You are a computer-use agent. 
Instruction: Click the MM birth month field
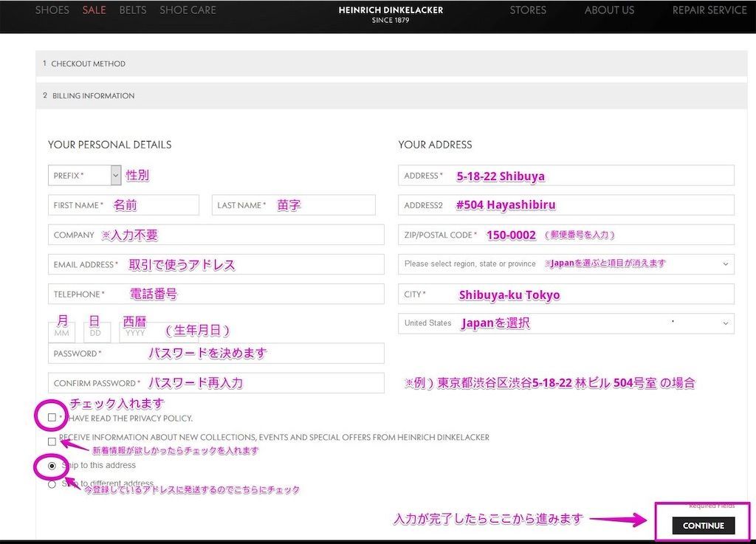click(x=62, y=332)
